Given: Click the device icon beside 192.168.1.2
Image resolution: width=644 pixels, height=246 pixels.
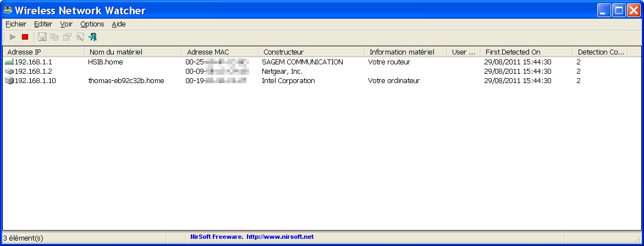Looking at the screenshot, I should pyautogui.click(x=9, y=72).
